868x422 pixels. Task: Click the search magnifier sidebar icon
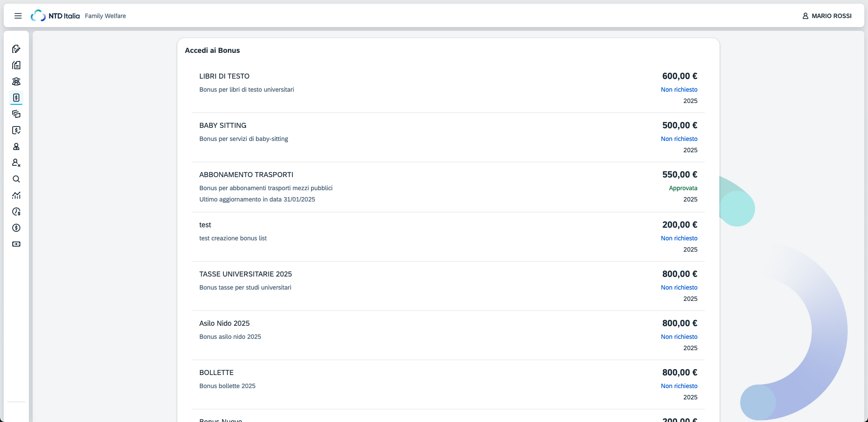pos(16,179)
